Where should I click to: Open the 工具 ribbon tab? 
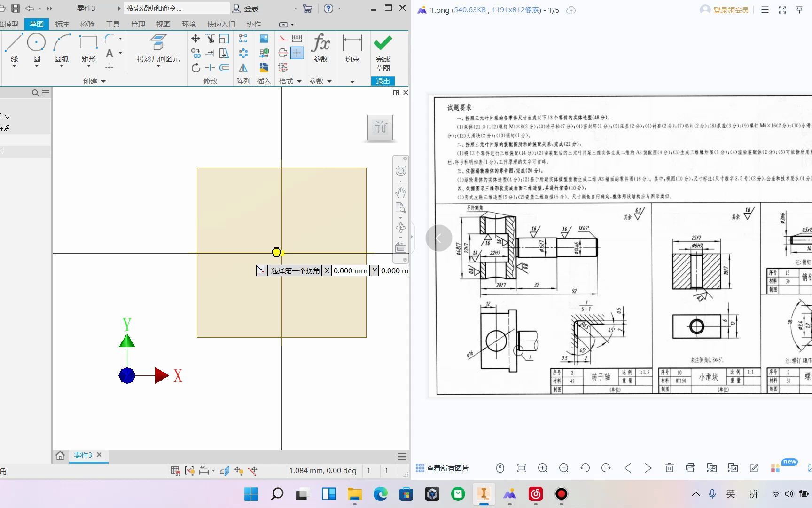tap(113, 24)
